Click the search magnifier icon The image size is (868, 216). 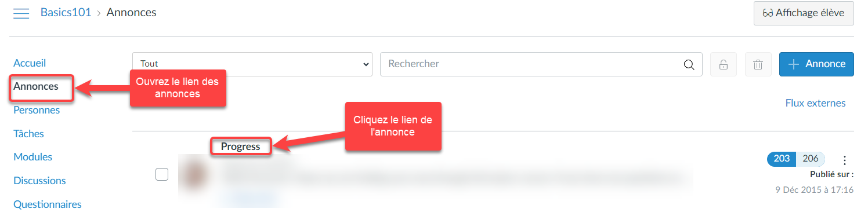pos(689,64)
